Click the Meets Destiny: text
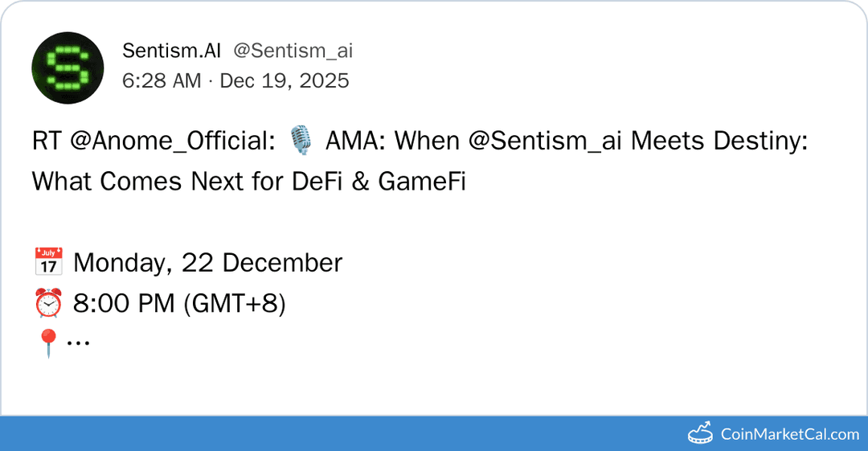 pyautogui.click(x=719, y=142)
